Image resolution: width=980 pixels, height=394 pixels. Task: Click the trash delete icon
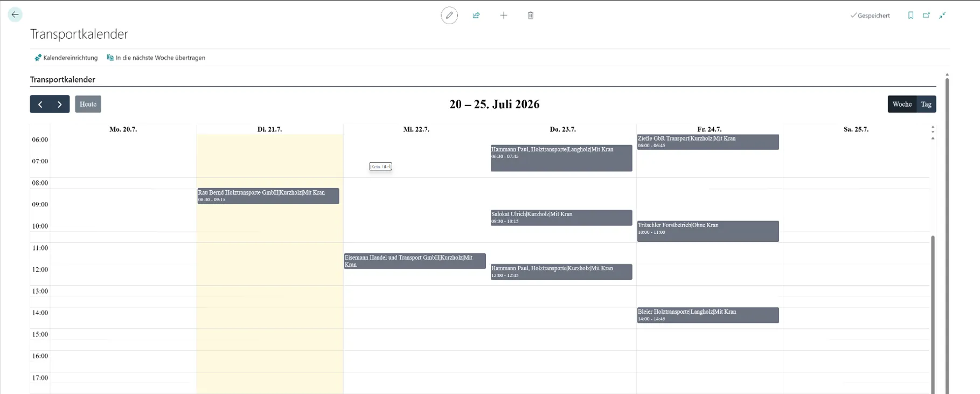(531, 16)
